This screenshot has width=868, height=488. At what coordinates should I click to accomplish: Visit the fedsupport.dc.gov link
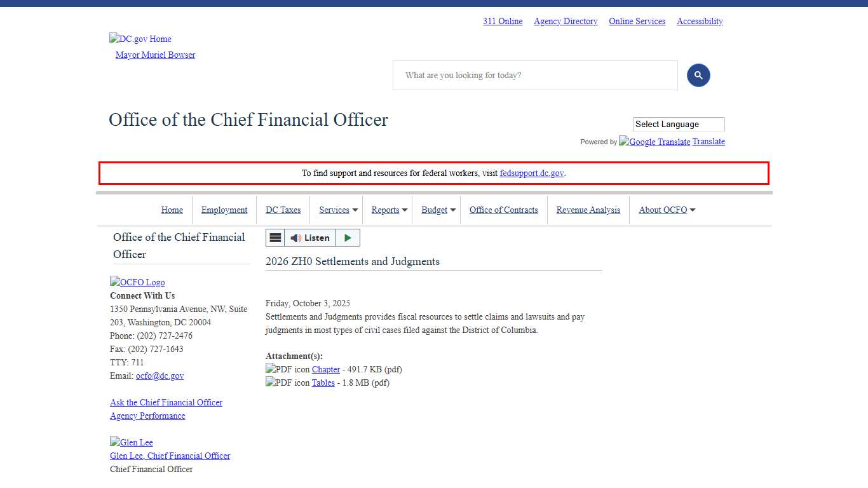click(531, 173)
